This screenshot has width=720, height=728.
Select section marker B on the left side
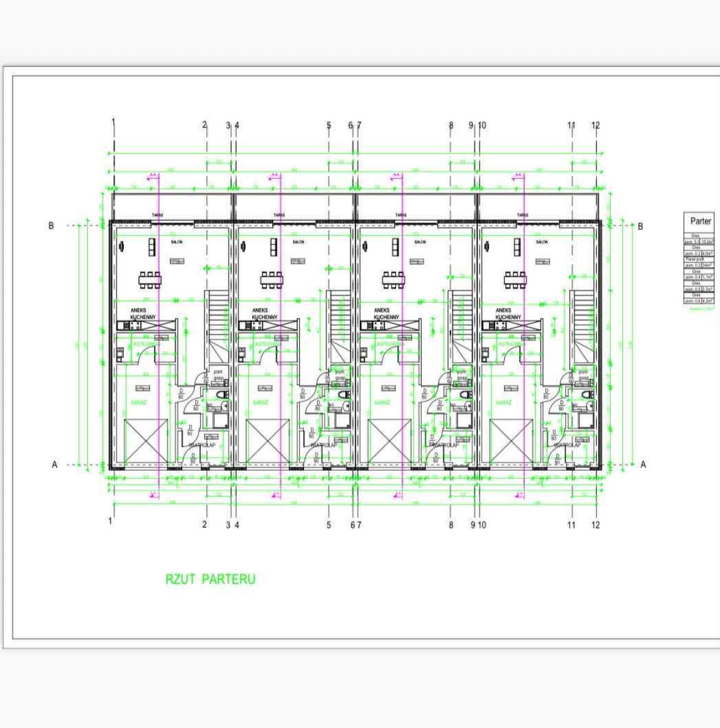[x=51, y=226]
